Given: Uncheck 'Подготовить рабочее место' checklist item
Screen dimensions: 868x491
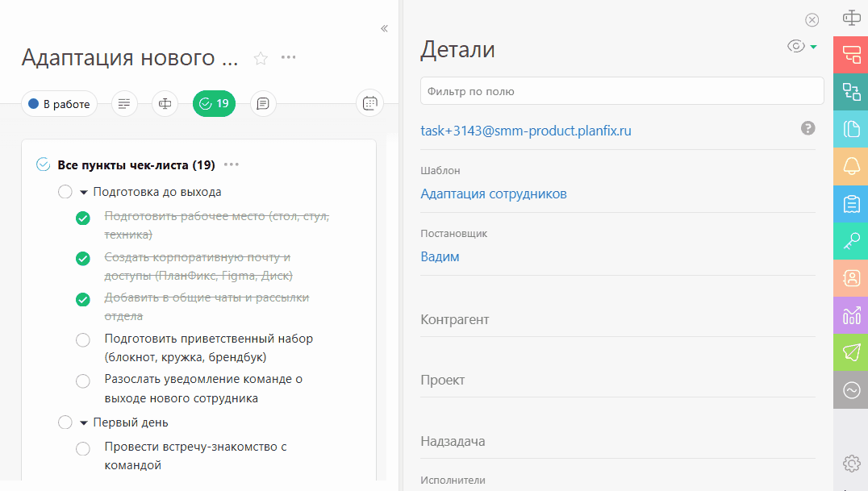Looking at the screenshot, I should [x=82, y=218].
